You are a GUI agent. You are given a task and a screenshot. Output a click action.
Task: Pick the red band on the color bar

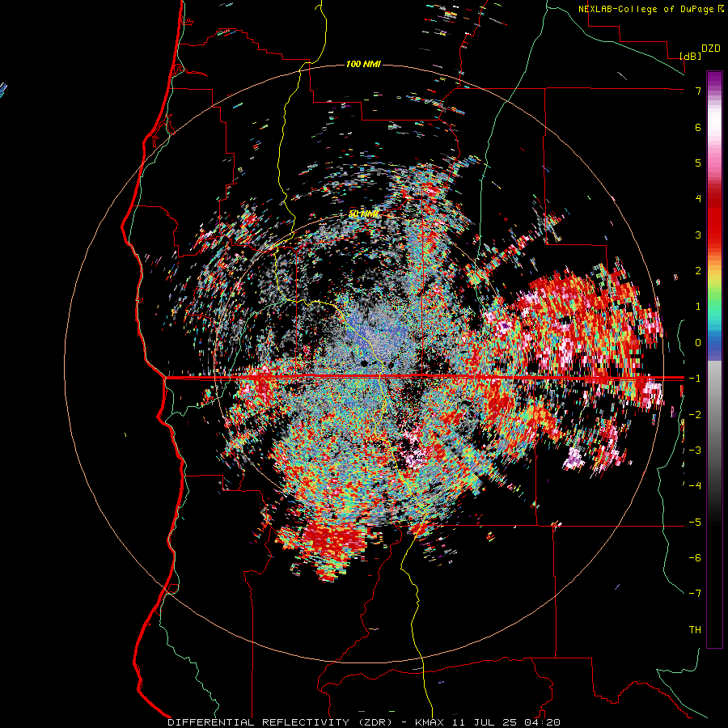tap(714, 218)
